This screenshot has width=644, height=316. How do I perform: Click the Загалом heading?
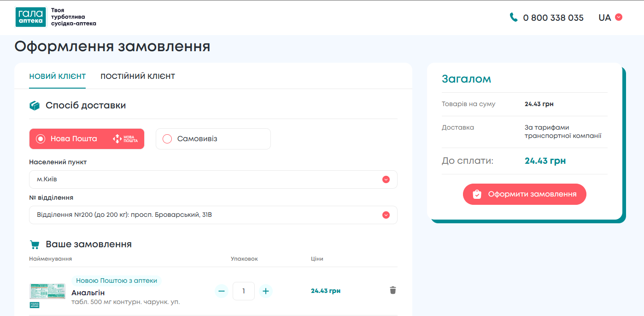pos(466,79)
